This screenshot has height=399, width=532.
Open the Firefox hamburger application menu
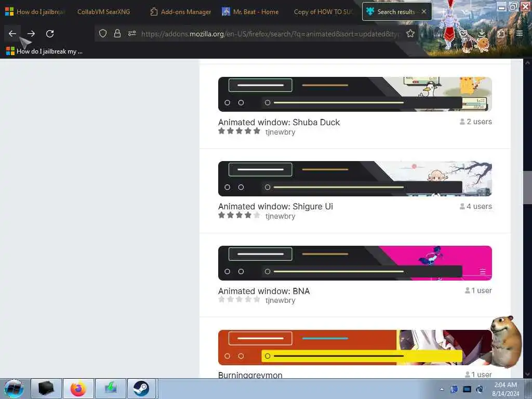coord(520,33)
